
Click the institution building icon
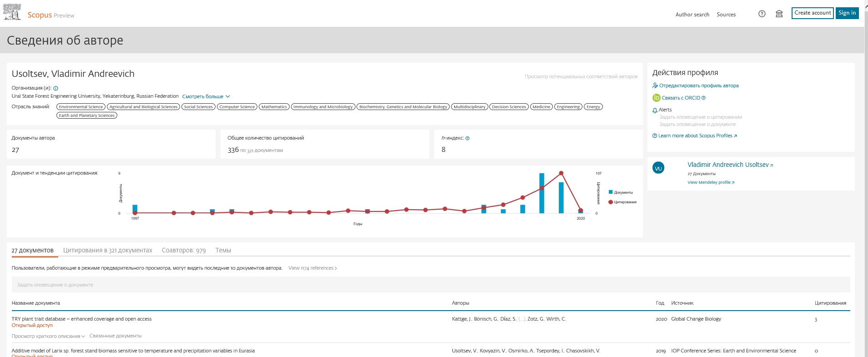[x=779, y=14]
